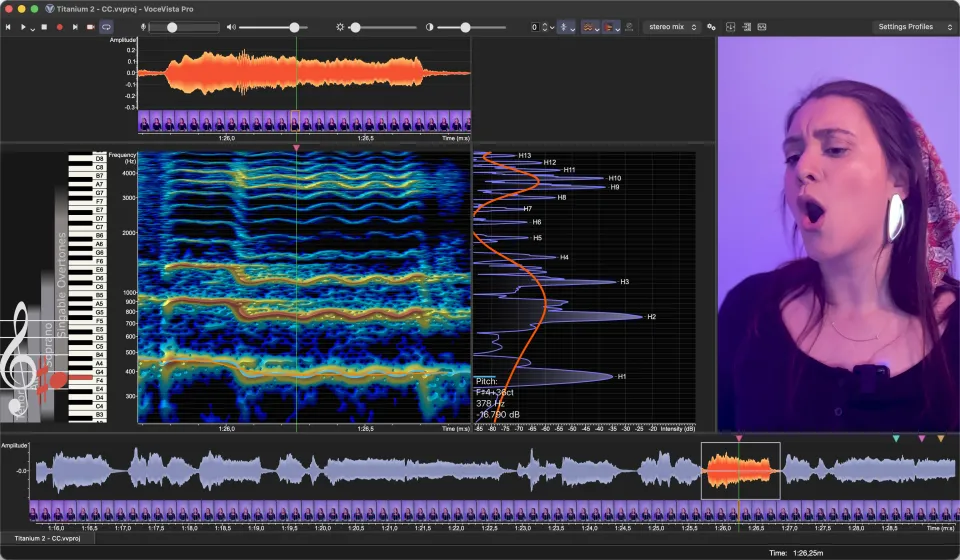Click the bottom overview video thumbnail strip
This screenshot has height=560, width=960.
click(492, 512)
